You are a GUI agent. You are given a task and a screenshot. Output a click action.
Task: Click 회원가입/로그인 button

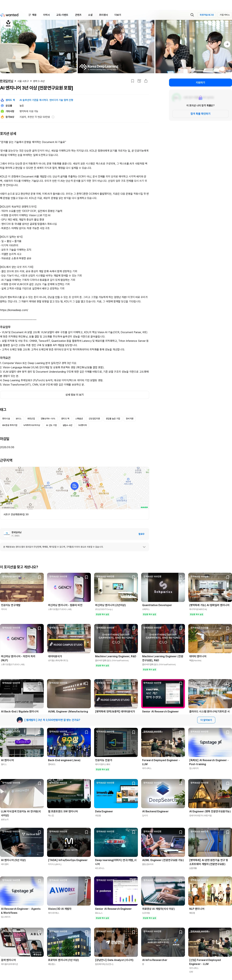(207, 15)
